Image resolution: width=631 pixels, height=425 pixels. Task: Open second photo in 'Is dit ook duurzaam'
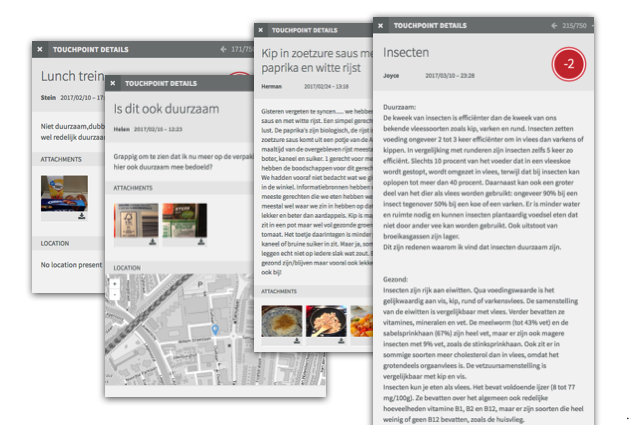185,219
